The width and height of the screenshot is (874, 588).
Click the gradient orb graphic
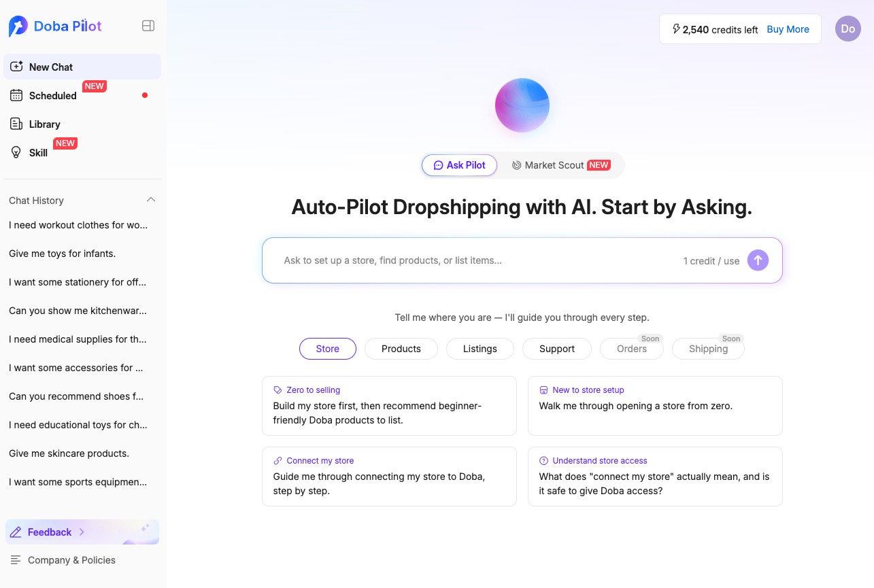522,105
